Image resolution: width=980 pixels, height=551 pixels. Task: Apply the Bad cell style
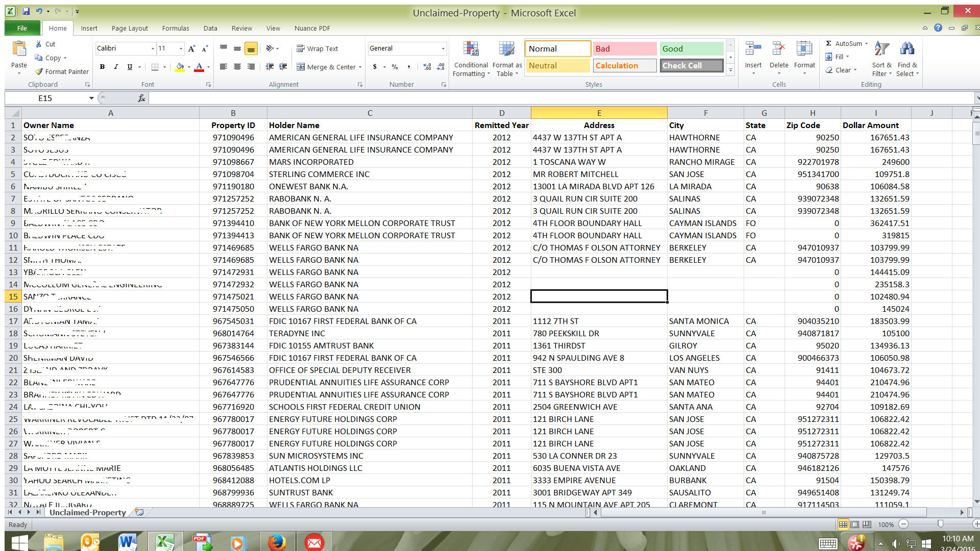tap(625, 48)
